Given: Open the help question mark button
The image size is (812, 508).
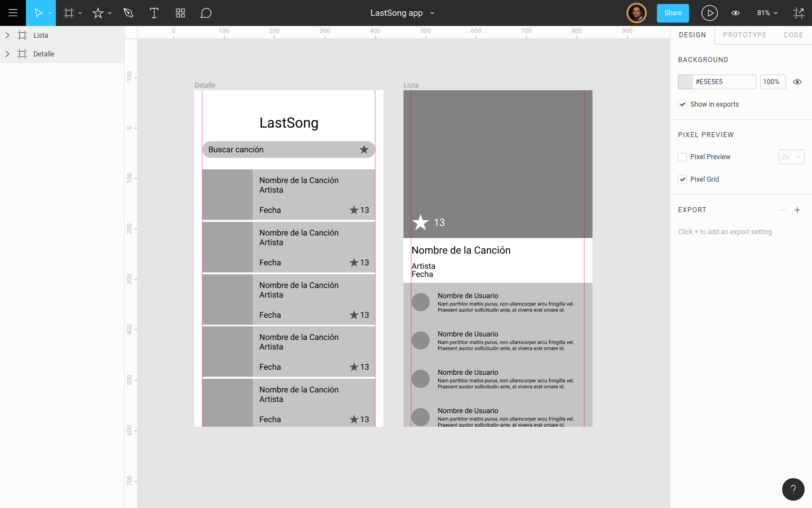Looking at the screenshot, I should pos(793,489).
